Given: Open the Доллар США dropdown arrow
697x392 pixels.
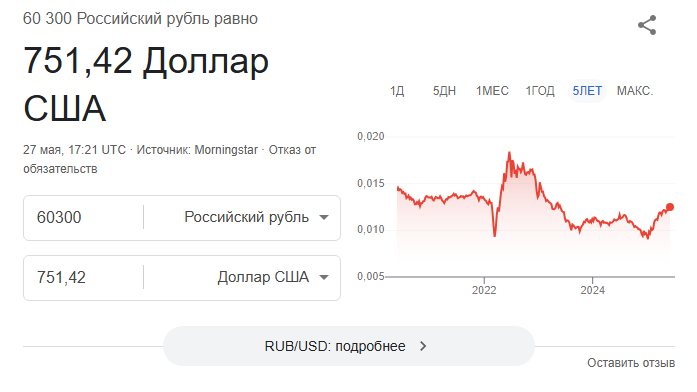Looking at the screenshot, I should click(324, 277).
